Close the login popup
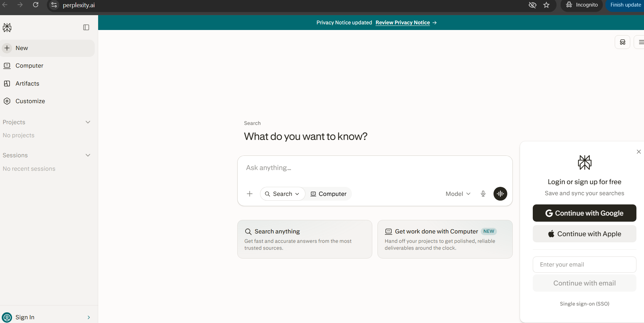 tap(639, 152)
